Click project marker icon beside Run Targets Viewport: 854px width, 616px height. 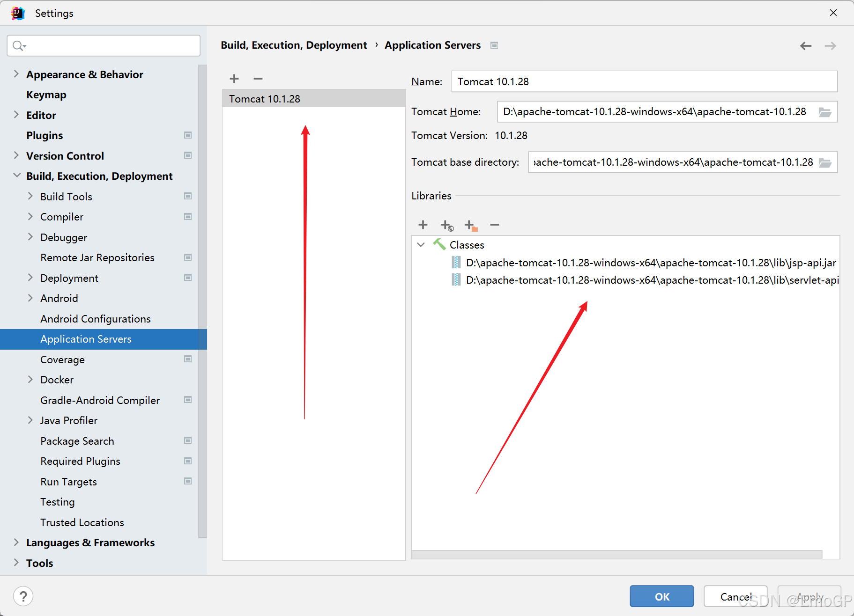point(188,481)
